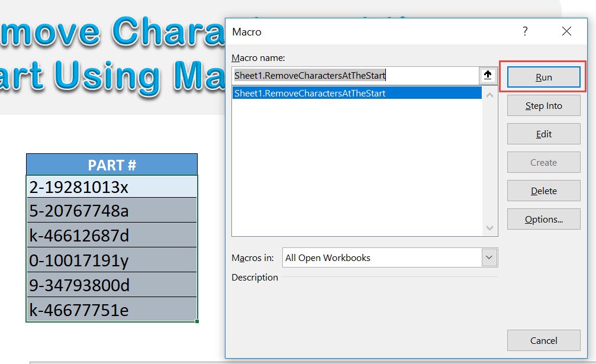
Task: Click the Create button
Action: 543,163
